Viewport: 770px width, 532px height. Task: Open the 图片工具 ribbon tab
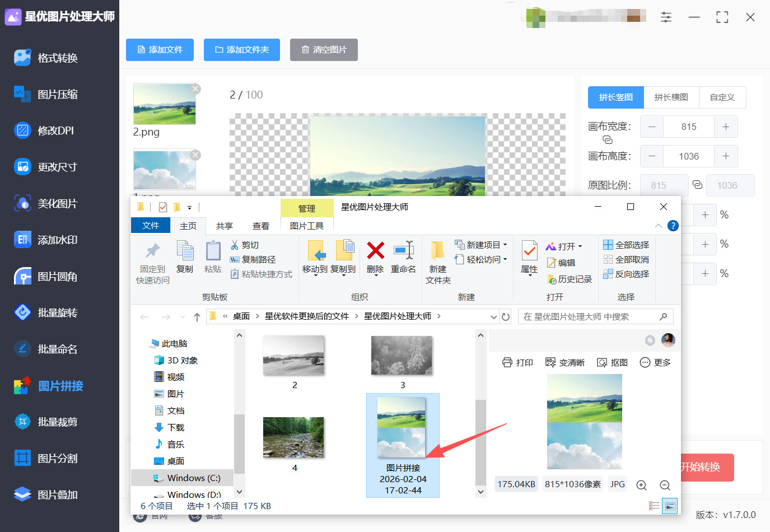pyautogui.click(x=307, y=226)
